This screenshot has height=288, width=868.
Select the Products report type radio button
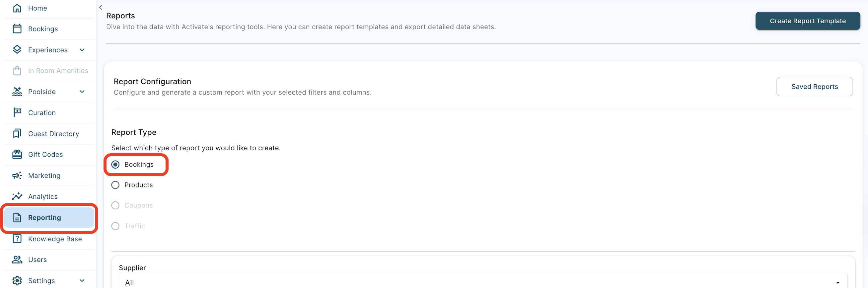(115, 185)
